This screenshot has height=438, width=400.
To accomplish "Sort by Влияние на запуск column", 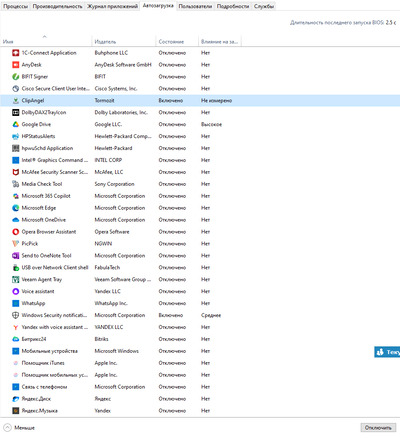I will (220, 42).
